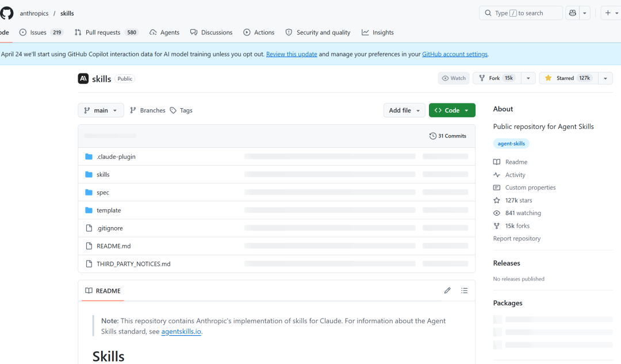Open the Discussions tab

[212, 32]
